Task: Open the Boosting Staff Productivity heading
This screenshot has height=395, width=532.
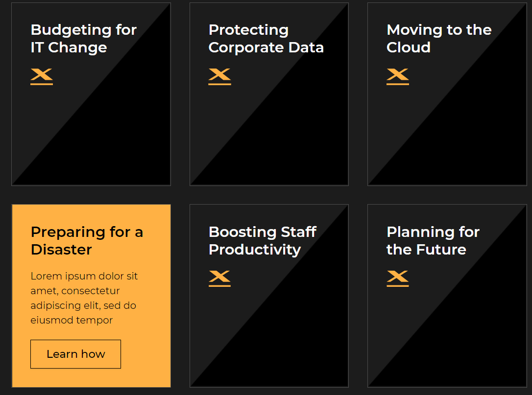Action: pyautogui.click(x=263, y=240)
